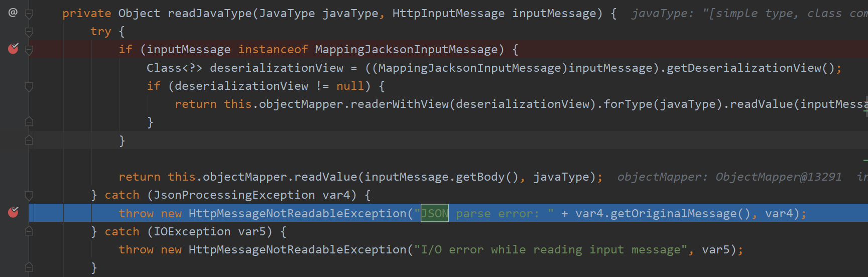Click the "parse error:" string text
The height and width of the screenshot is (277, 868).
(498, 214)
